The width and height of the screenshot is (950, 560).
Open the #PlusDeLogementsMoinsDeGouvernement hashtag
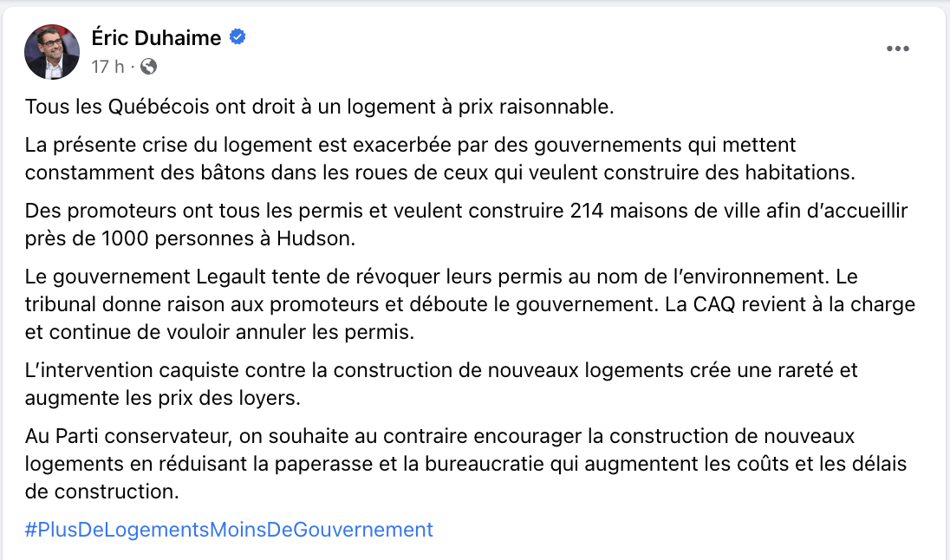[229, 530]
